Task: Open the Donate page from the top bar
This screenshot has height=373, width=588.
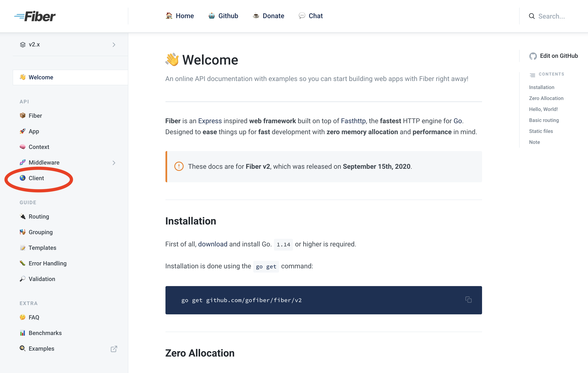Action: point(273,16)
